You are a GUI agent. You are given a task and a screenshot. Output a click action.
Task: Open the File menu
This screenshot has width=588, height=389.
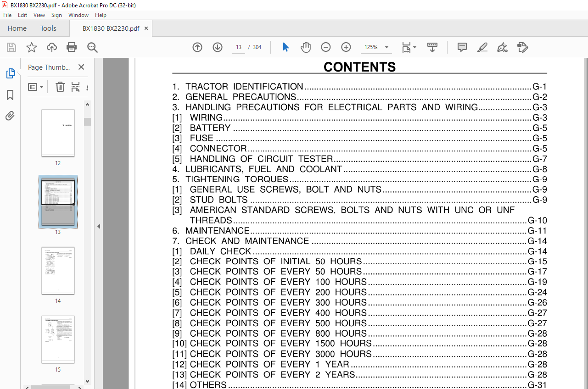(7, 15)
